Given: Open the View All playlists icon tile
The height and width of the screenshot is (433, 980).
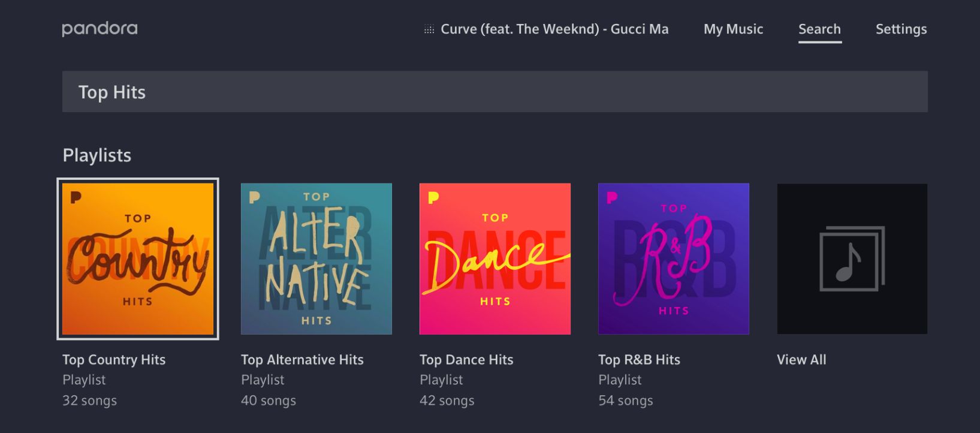Looking at the screenshot, I should (x=852, y=258).
